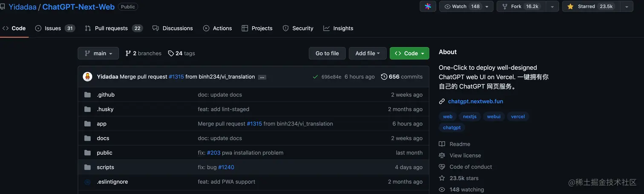Toggle the Starred button to unstar repo
Screen dimensions: 644x194
click(x=591, y=6)
